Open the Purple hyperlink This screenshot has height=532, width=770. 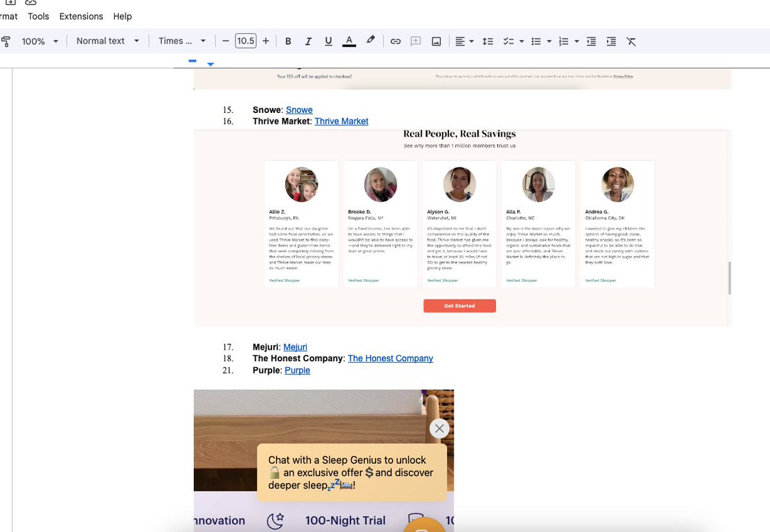(297, 370)
